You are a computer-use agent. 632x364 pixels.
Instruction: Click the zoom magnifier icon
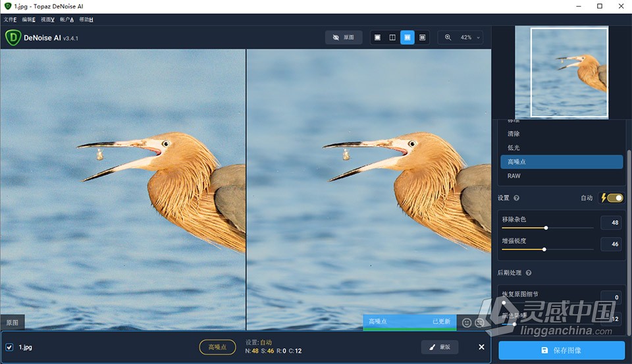(x=448, y=38)
